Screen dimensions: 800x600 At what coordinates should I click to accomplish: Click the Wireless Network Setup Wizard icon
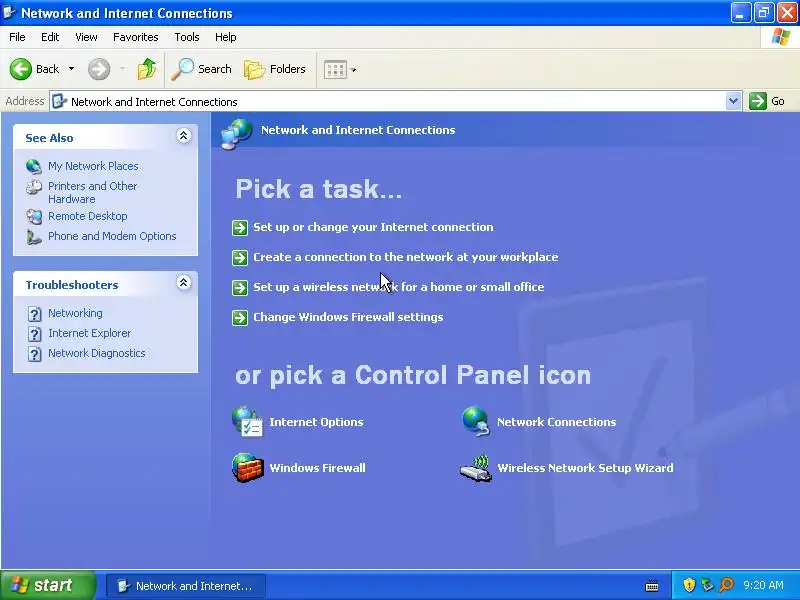click(476, 468)
